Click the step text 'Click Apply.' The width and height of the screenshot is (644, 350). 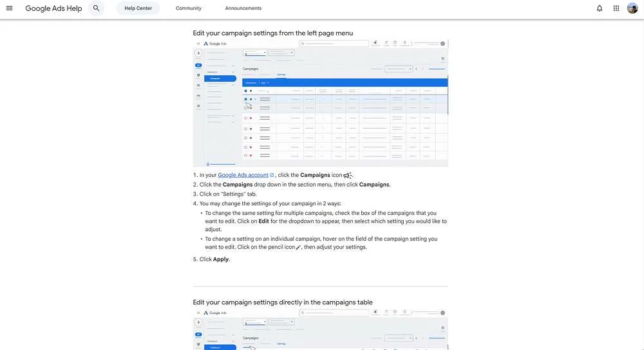point(214,259)
